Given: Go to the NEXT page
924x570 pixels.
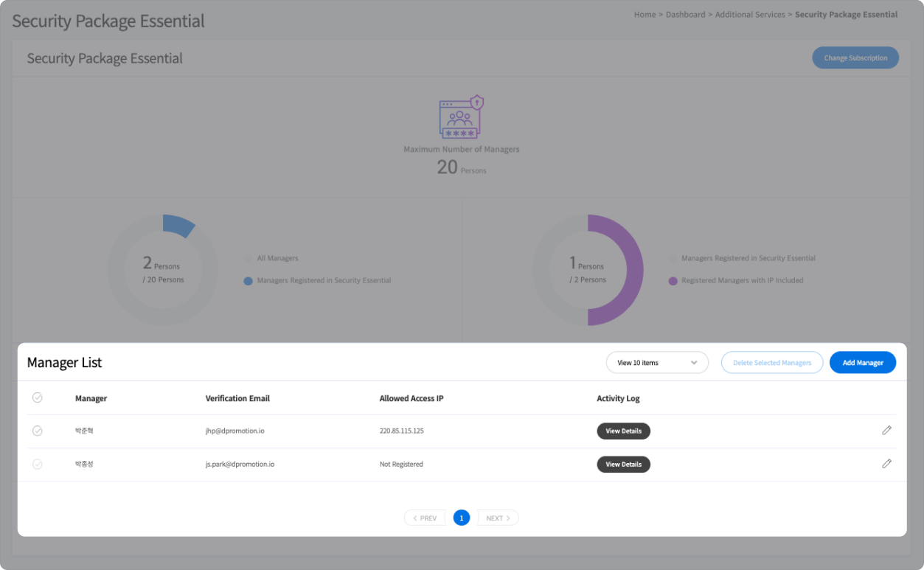Looking at the screenshot, I should pyautogui.click(x=498, y=518).
